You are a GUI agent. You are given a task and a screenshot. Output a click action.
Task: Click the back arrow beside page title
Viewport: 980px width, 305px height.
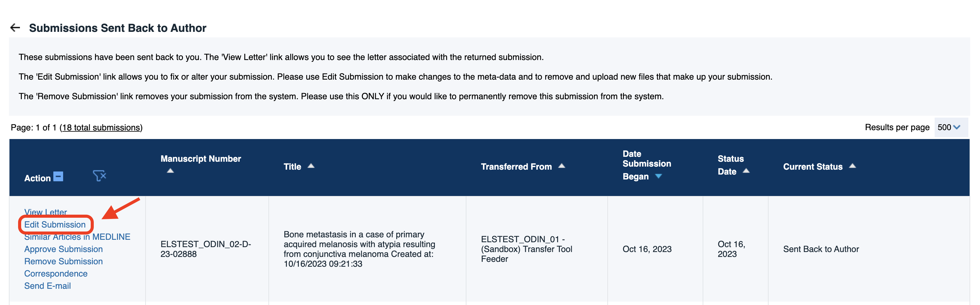(15, 28)
